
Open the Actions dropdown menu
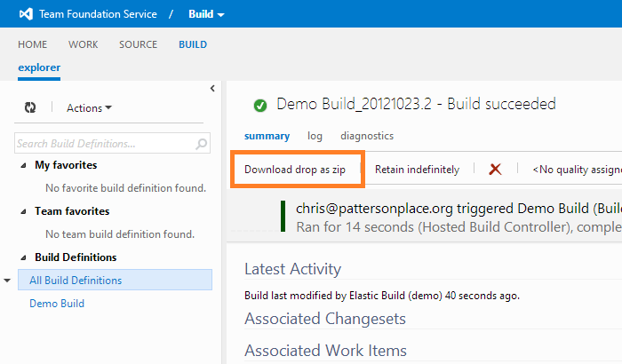(89, 107)
